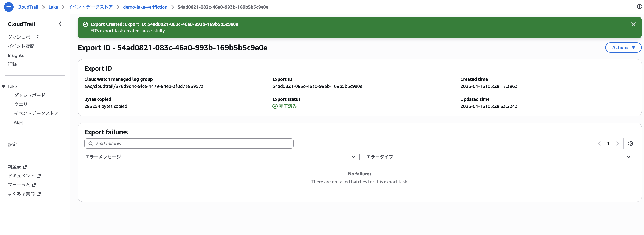Click the final breadcrumb export ID text

(223, 7)
